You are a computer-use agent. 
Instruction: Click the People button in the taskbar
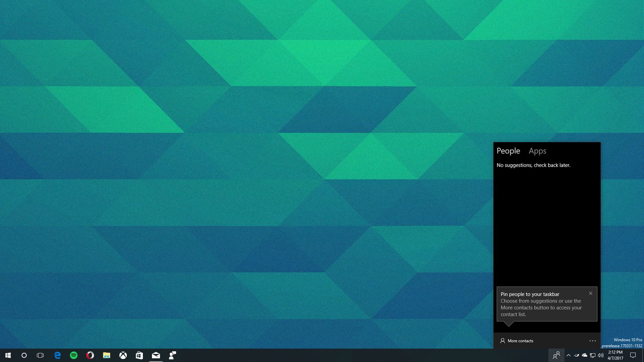coord(556,355)
